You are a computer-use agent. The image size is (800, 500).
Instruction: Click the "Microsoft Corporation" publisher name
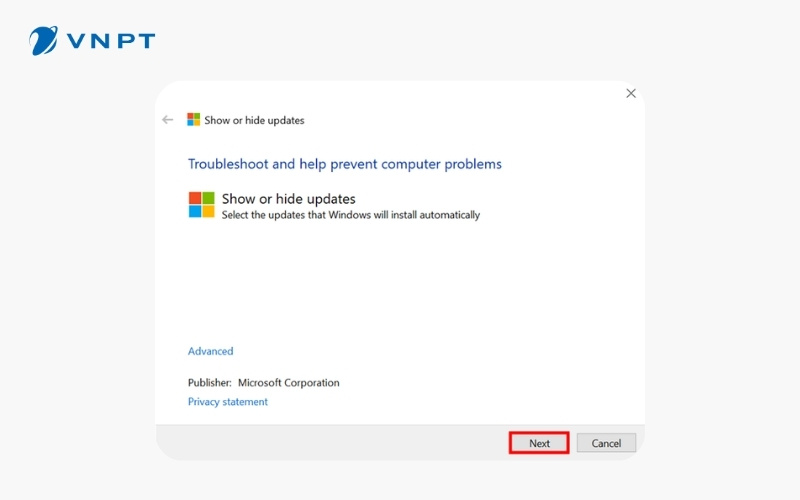(288, 383)
